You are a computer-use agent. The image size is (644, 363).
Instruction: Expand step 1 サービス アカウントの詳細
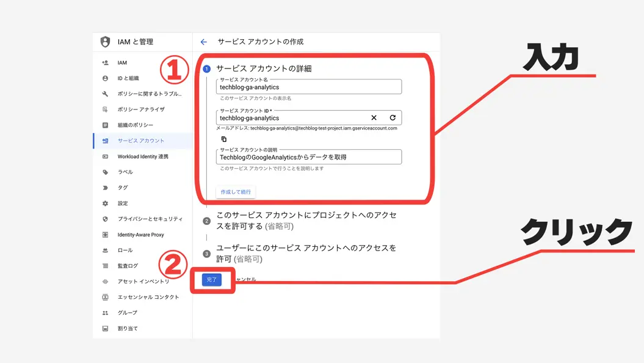click(264, 68)
